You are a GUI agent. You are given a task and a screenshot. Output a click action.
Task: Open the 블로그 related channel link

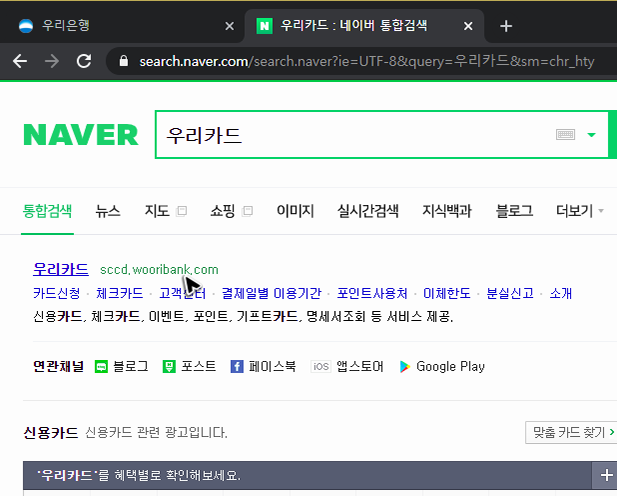click(x=131, y=366)
